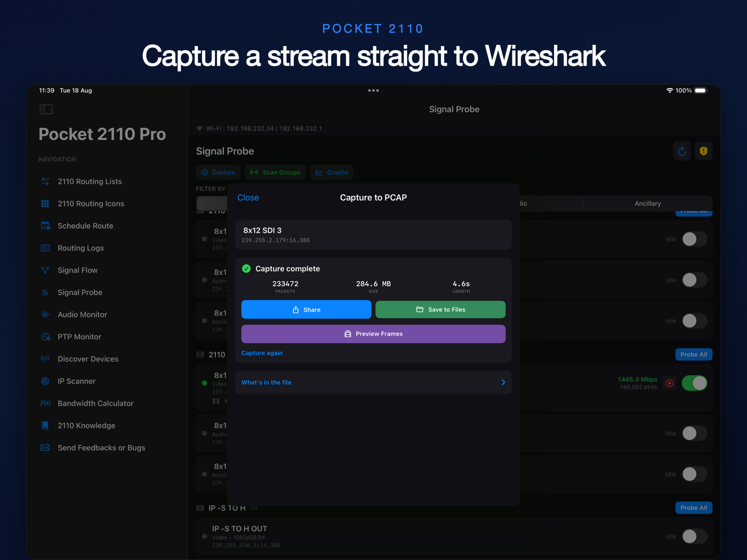Open 2110 Routing Lists arrows icon
The width and height of the screenshot is (747, 560).
(x=45, y=182)
